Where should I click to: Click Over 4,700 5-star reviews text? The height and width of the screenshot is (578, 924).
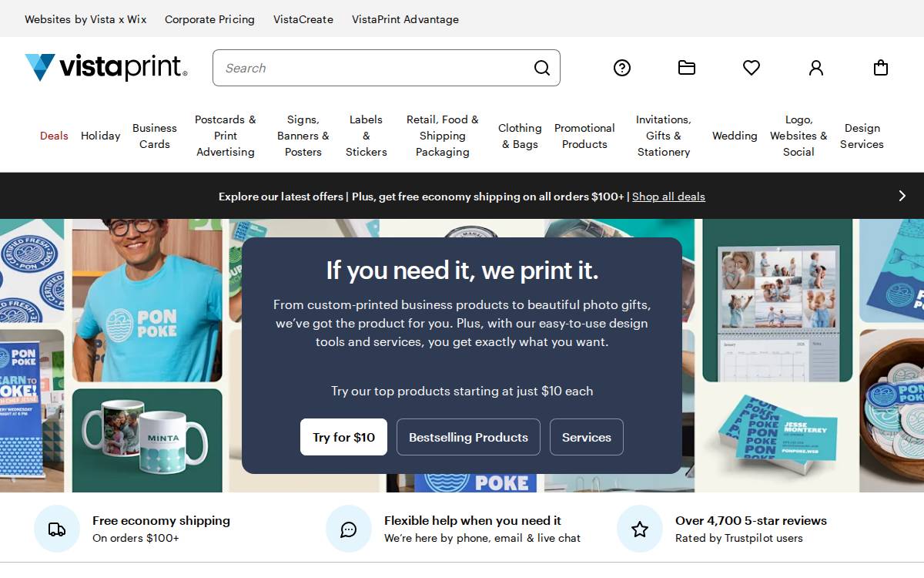point(751,521)
